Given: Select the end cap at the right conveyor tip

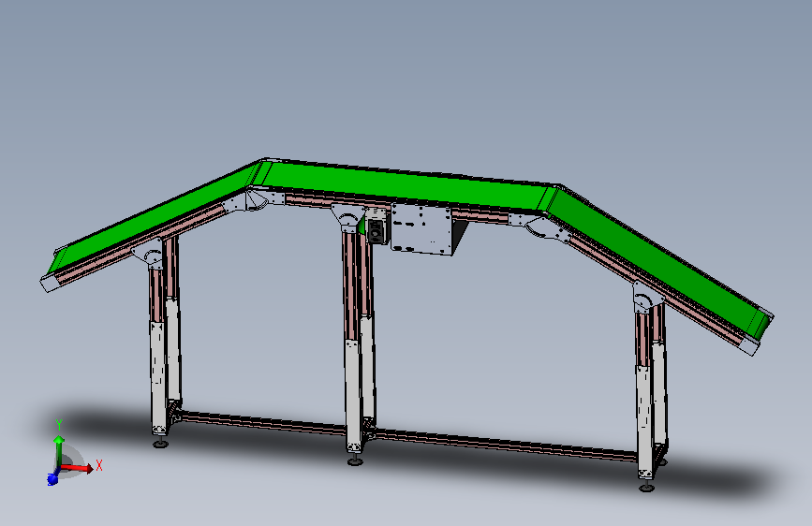Looking at the screenshot, I should point(752,345).
